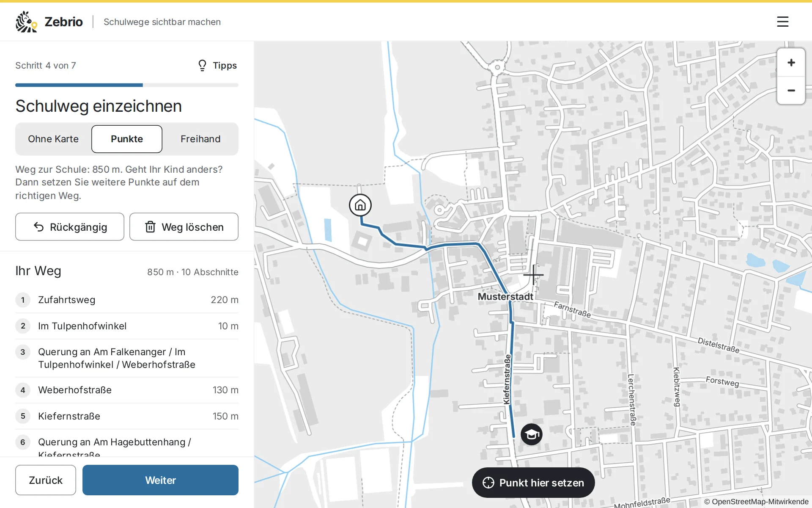
Task: Zoom in on the map
Action: 791,63
